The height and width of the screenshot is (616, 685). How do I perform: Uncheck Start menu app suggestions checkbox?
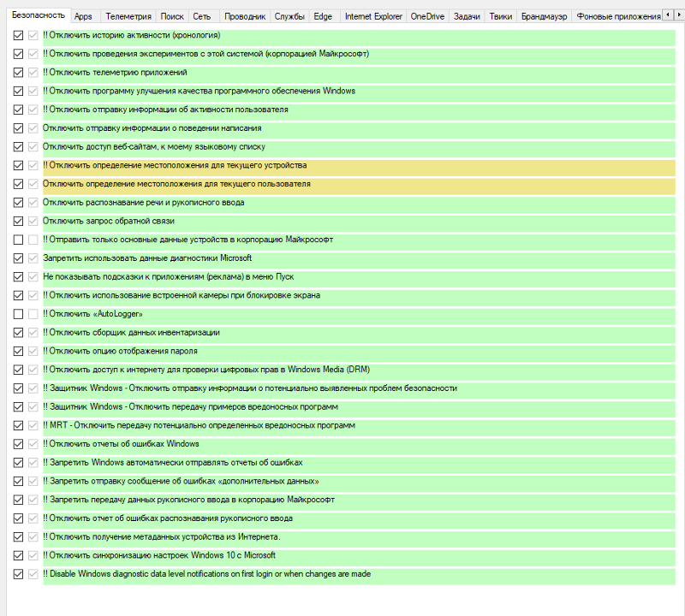pos(18,277)
